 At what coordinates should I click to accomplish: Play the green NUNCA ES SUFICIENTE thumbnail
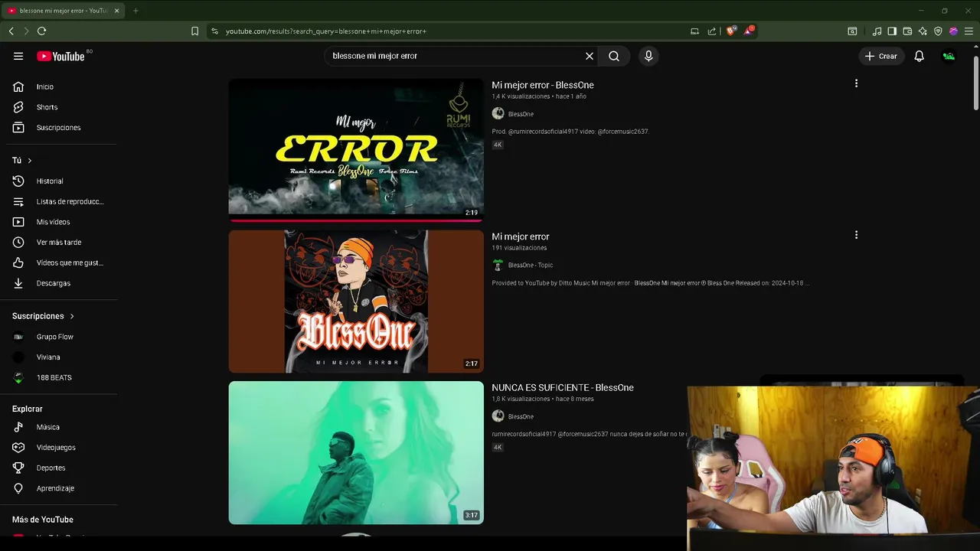coord(356,452)
